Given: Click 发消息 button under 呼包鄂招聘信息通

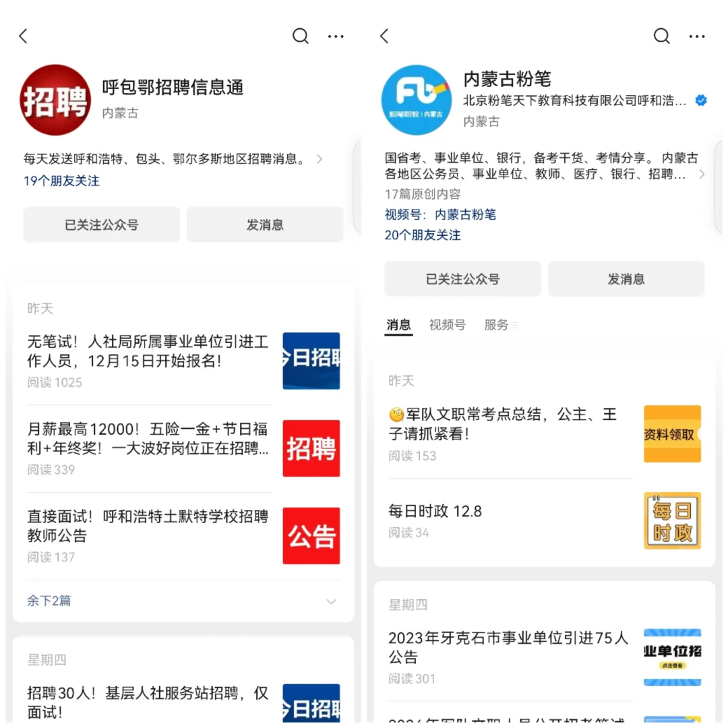Looking at the screenshot, I should (x=265, y=224).
